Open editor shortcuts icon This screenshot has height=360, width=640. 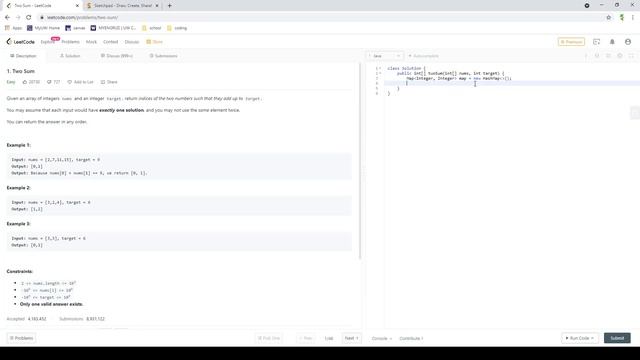608,56
